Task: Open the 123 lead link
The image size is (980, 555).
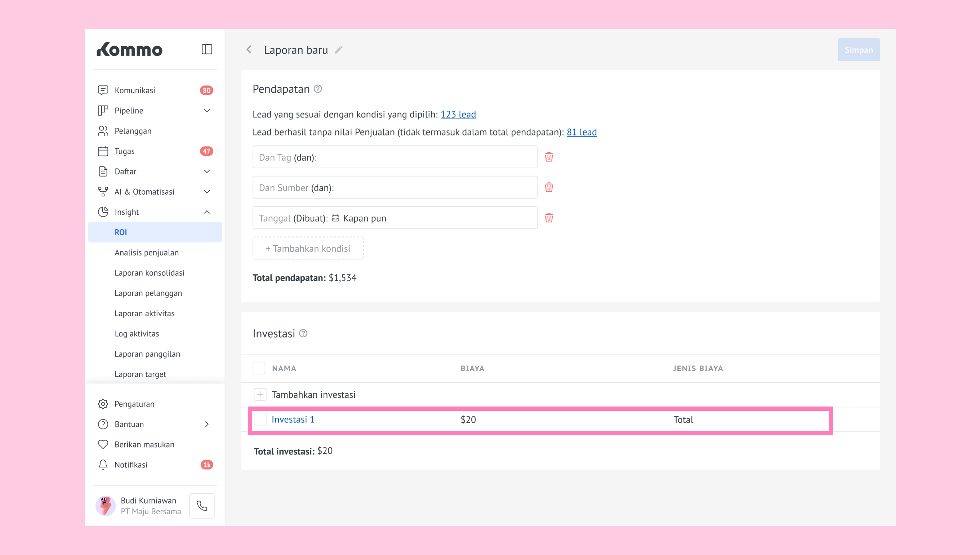Action: click(x=458, y=114)
